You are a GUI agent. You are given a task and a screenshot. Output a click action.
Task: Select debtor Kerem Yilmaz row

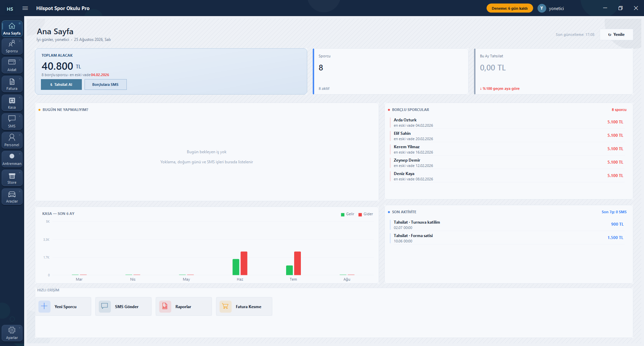coord(508,149)
